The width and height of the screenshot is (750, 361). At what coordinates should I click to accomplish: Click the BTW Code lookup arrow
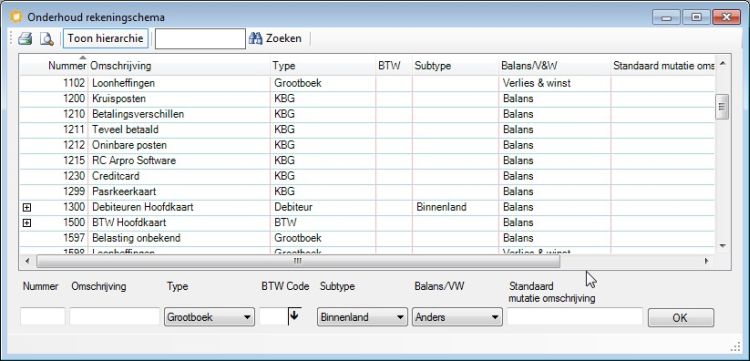point(295,317)
